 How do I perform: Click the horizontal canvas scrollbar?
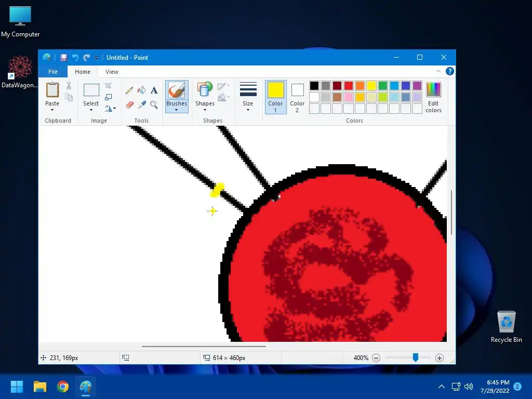(x=204, y=347)
